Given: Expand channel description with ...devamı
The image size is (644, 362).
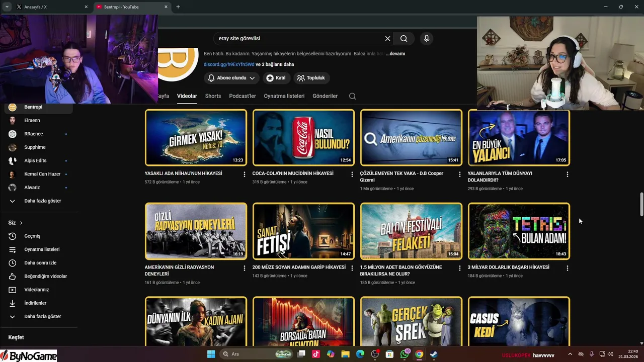Looking at the screenshot, I should (x=395, y=54).
